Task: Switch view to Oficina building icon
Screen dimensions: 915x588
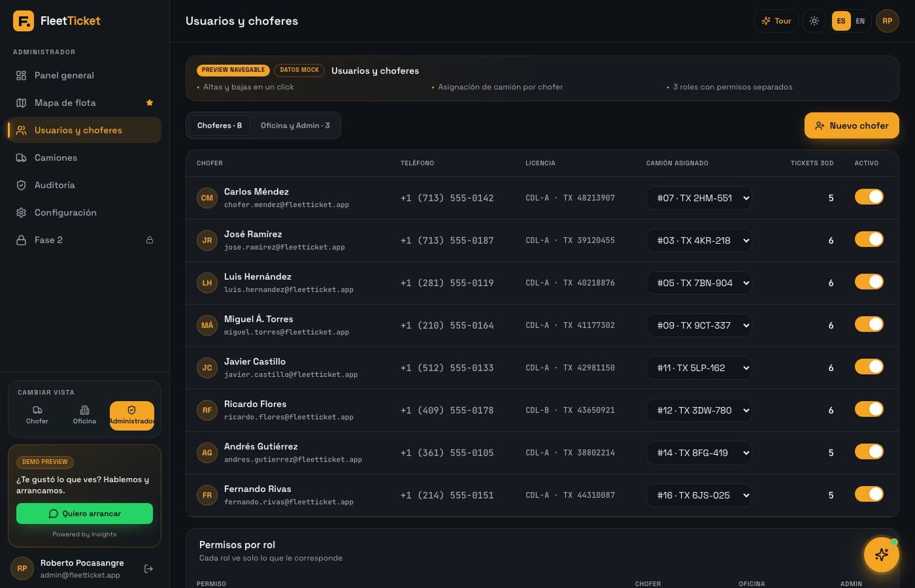Action: [x=84, y=410]
